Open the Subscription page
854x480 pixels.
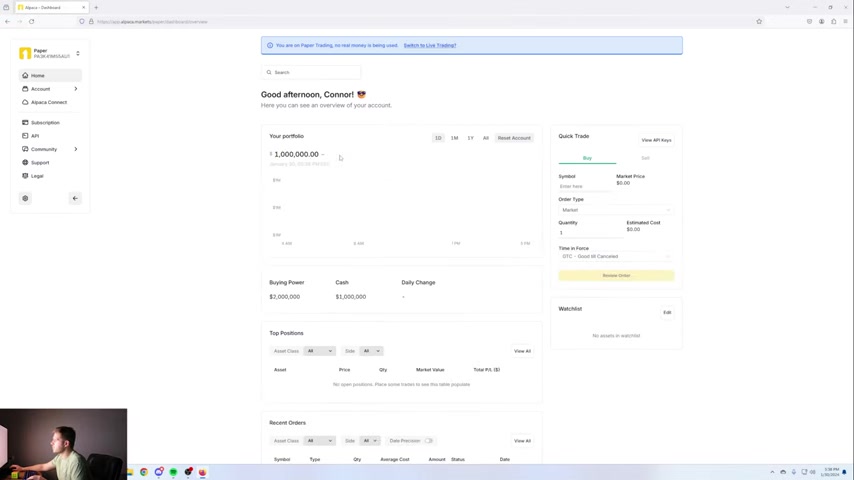pos(50,123)
